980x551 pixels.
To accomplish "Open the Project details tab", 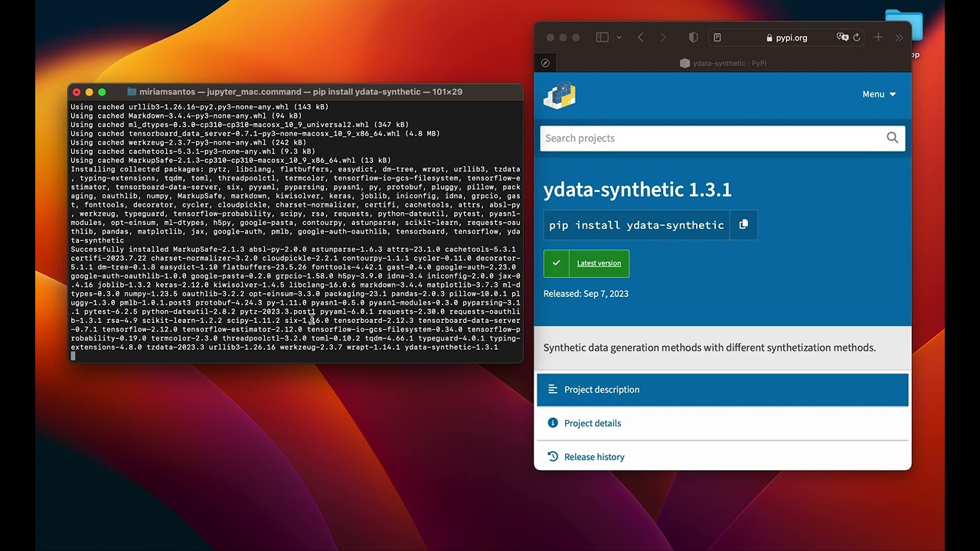I will (x=723, y=423).
